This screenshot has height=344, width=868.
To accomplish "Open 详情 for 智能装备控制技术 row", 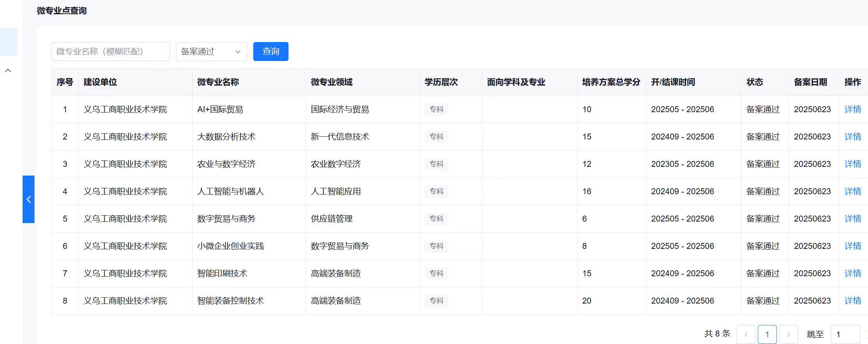I will (853, 301).
